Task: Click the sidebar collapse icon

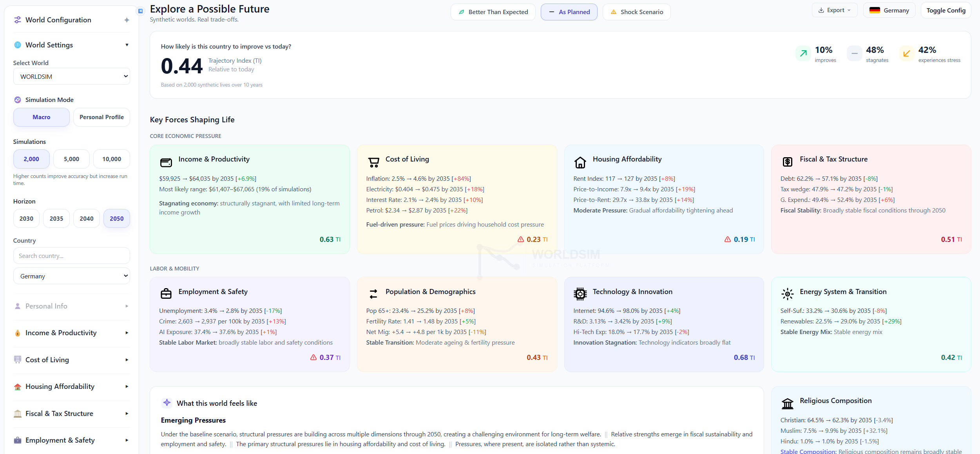Action: click(140, 11)
